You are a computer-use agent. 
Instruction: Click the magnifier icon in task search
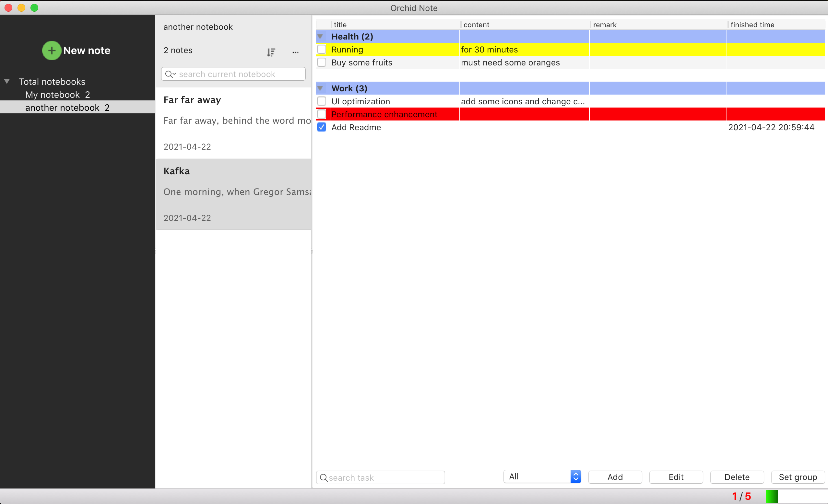pos(324,477)
